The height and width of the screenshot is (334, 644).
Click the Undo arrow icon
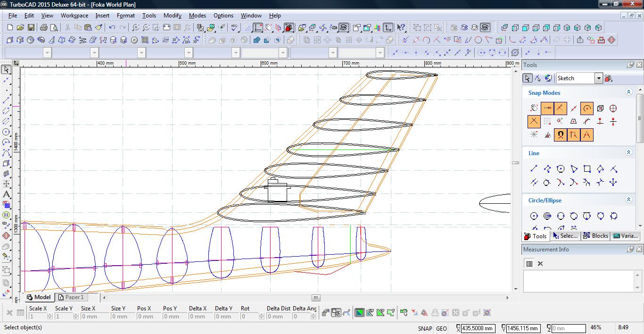112,28
